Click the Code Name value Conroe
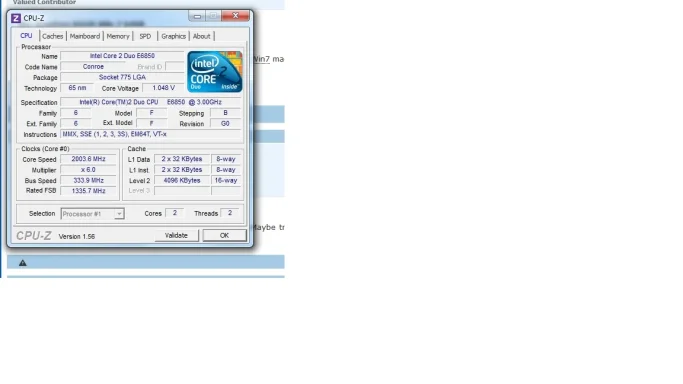Screen dimensions: 683x384 click(x=93, y=67)
